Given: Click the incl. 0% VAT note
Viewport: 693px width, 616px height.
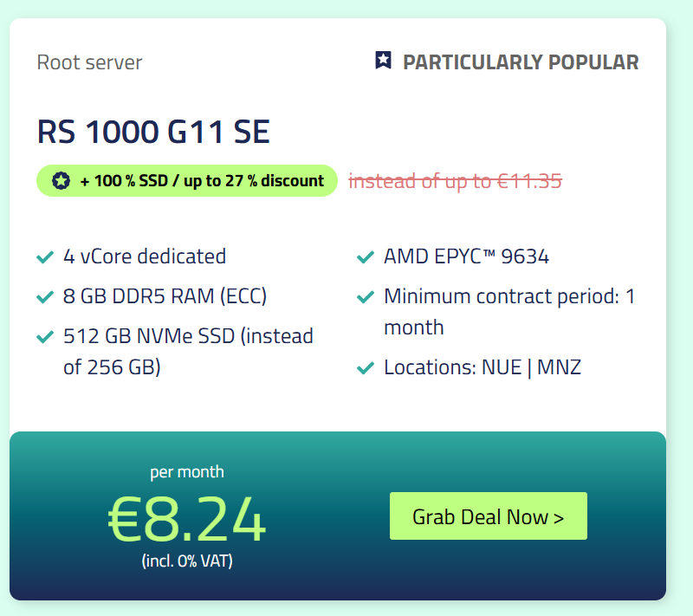Looking at the screenshot, I should [187, 561].
